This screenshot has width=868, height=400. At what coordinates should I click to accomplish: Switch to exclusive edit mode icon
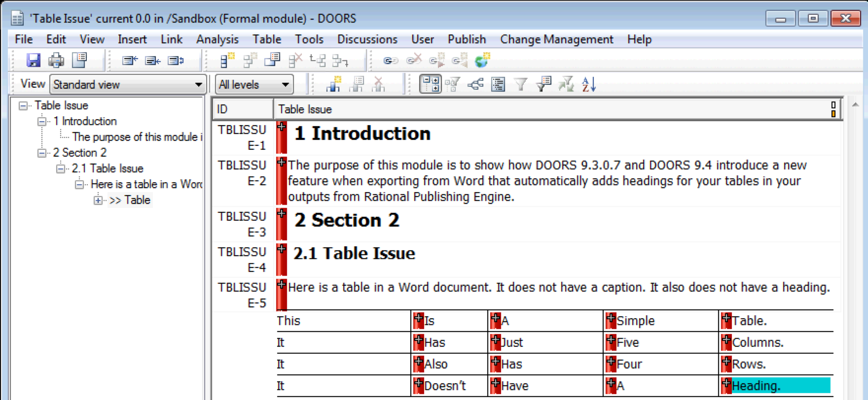tap(176, 61)
